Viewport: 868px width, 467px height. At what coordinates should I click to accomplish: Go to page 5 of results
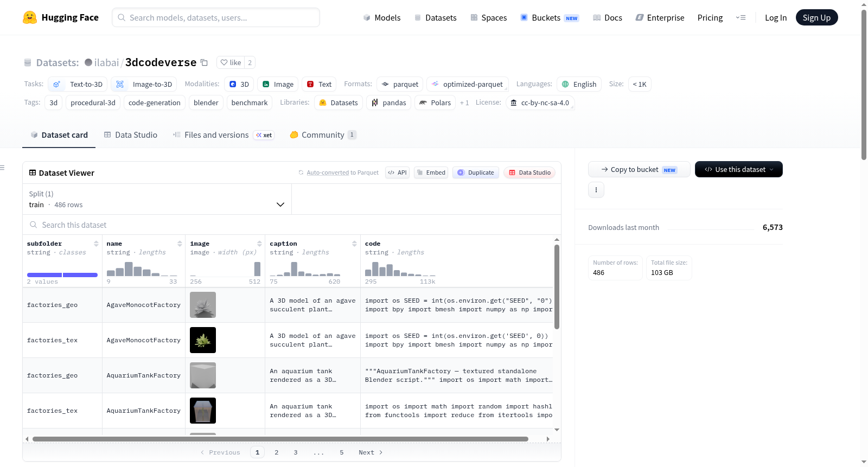(341, 452)
